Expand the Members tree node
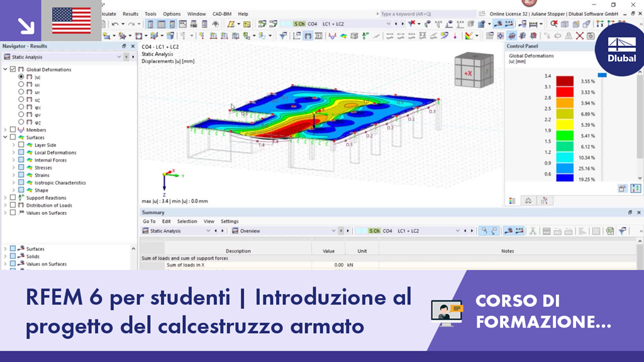Viewport: 644px width, 362px height. (5, 129)
